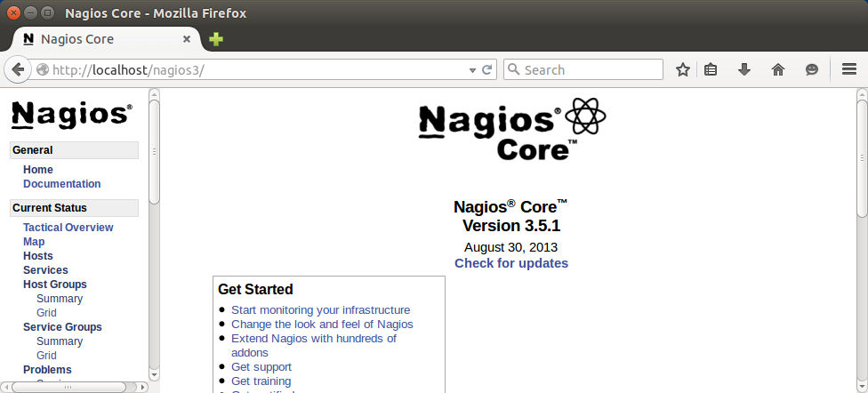Click the browser back arrow button
The width and height of the screenshot is (868, 393).
(x=17, y=69)
